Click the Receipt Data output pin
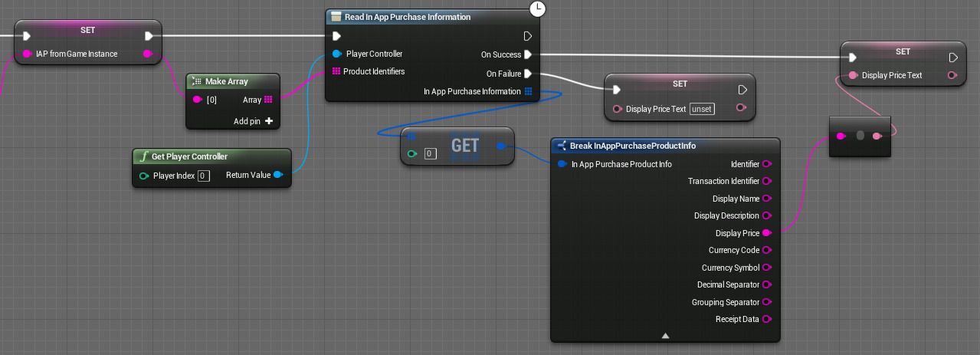980x355 pixels. 767,320
